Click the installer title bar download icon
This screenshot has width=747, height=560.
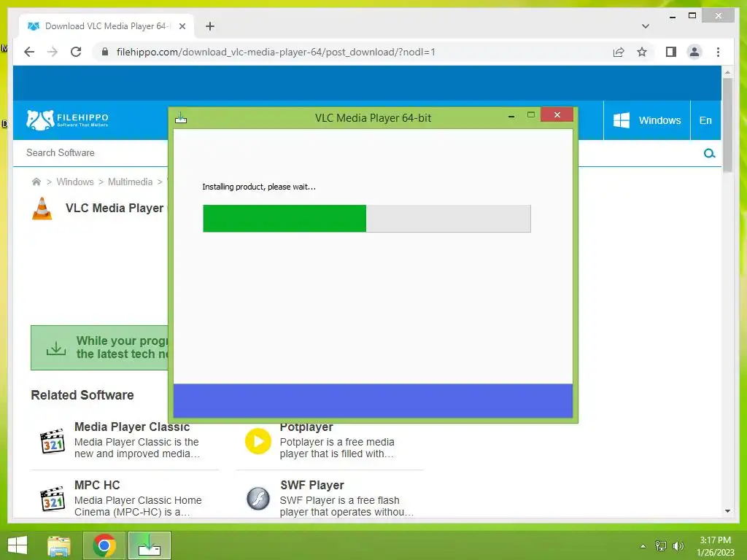click(181, 117)
